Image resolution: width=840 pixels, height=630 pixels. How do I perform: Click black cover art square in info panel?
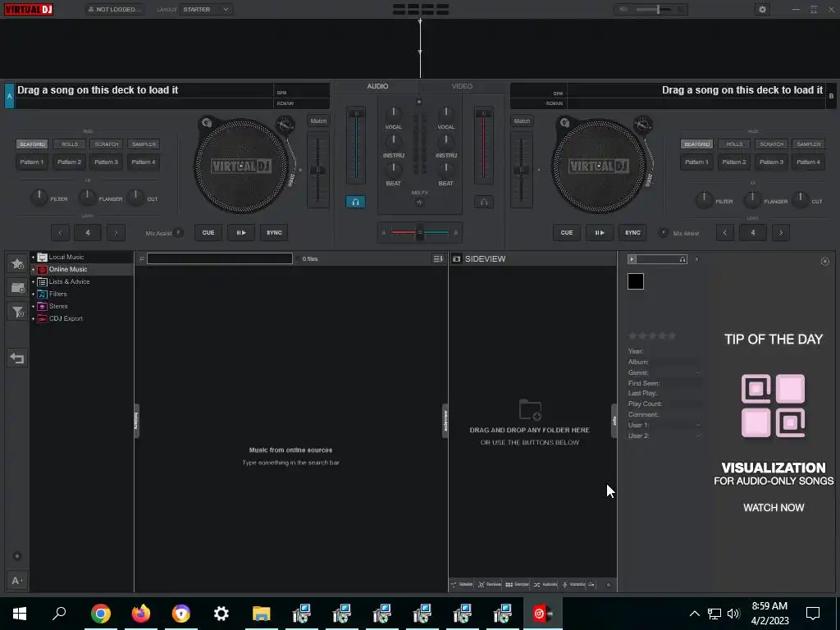[636, 281]
